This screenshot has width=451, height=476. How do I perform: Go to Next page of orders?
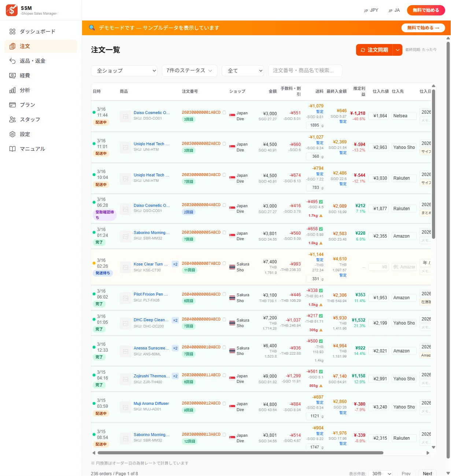coord(428,473)
